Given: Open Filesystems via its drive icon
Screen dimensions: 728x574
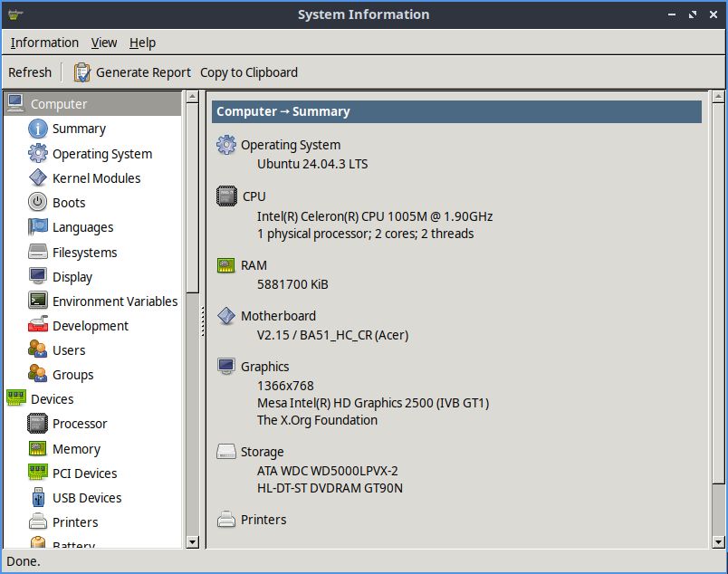Looking at the screenshot, I should [37, 253].
